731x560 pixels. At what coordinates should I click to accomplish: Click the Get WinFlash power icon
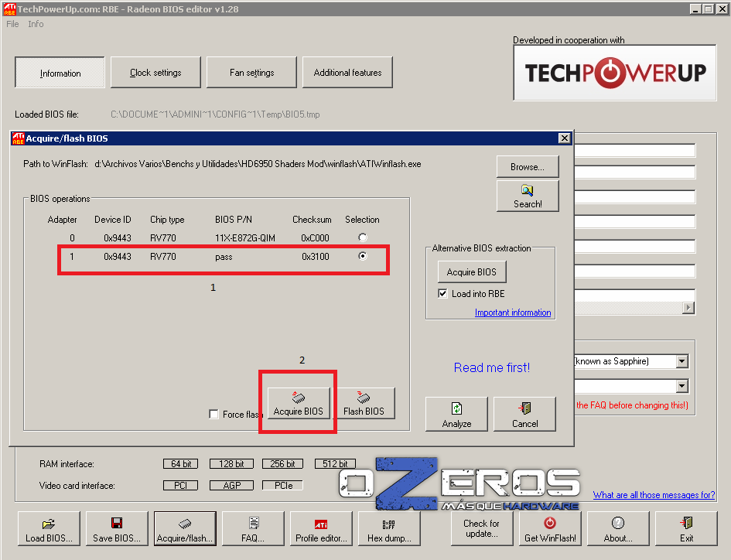(550, 523)
